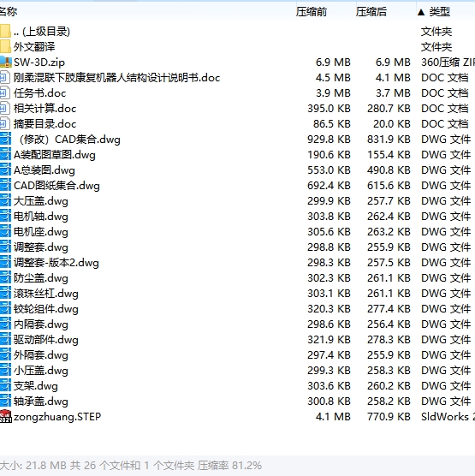Image resolution: width=475 pixels, height=476 pixels.
Task: Select the A装配图草图.dwg file name
Action: tap(55, 155)
